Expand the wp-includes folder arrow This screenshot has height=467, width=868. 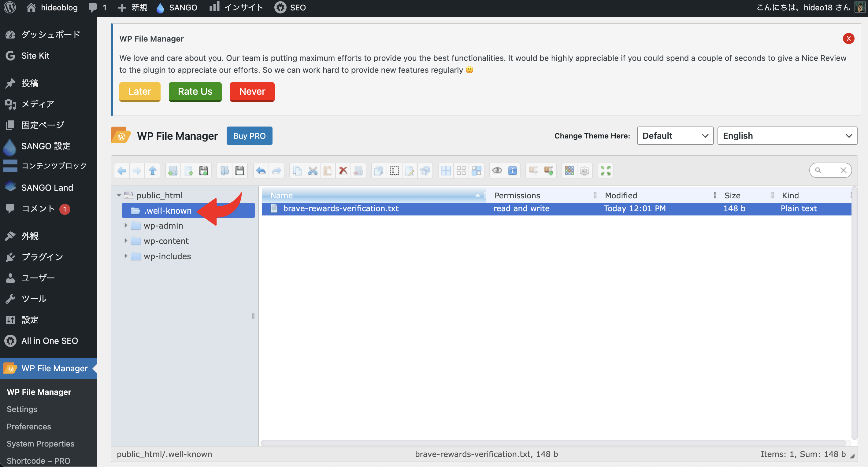click(x=126, y=256)
